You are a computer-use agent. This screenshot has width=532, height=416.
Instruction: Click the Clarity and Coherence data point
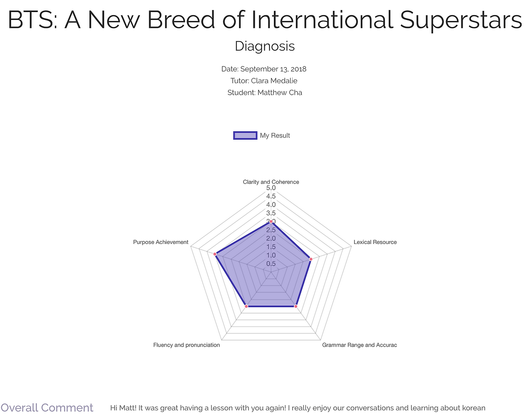(271, 222)
